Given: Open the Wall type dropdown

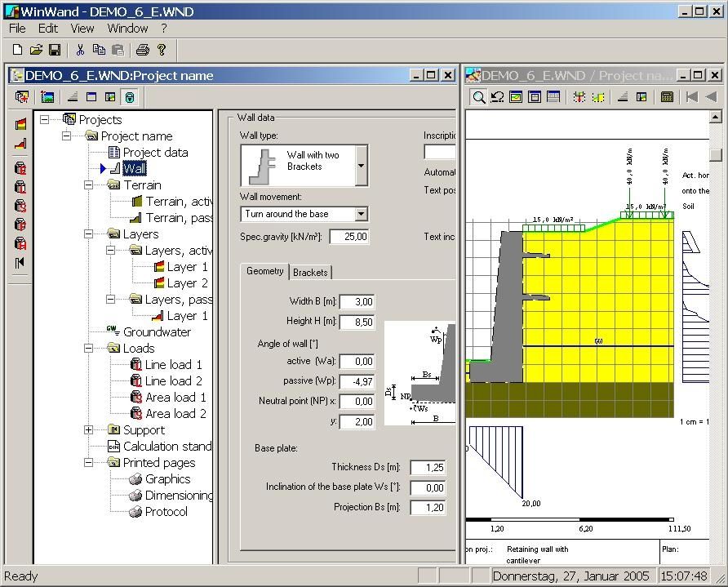Looking at the screenshot, I should pyautogui.click(x=361, y=166).
